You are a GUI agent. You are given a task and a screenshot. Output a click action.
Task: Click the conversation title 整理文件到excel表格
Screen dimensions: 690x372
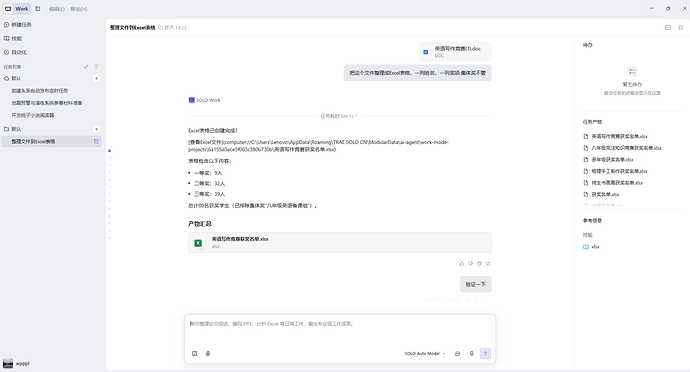click(132, 28)
